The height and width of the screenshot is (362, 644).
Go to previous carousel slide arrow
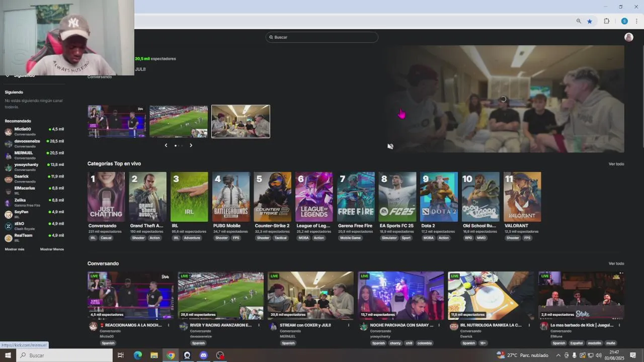coord(166,145)
